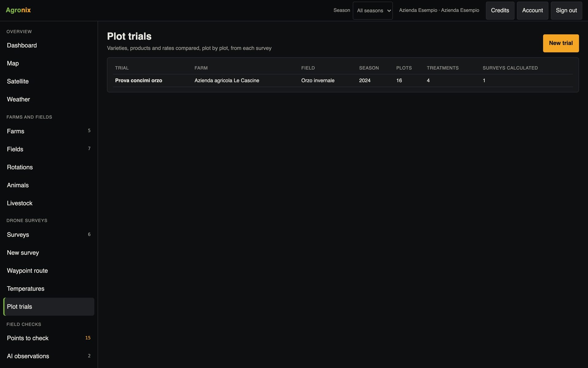Click the FARM column header
The image size is (588, 368).
(x=201, y=68)
